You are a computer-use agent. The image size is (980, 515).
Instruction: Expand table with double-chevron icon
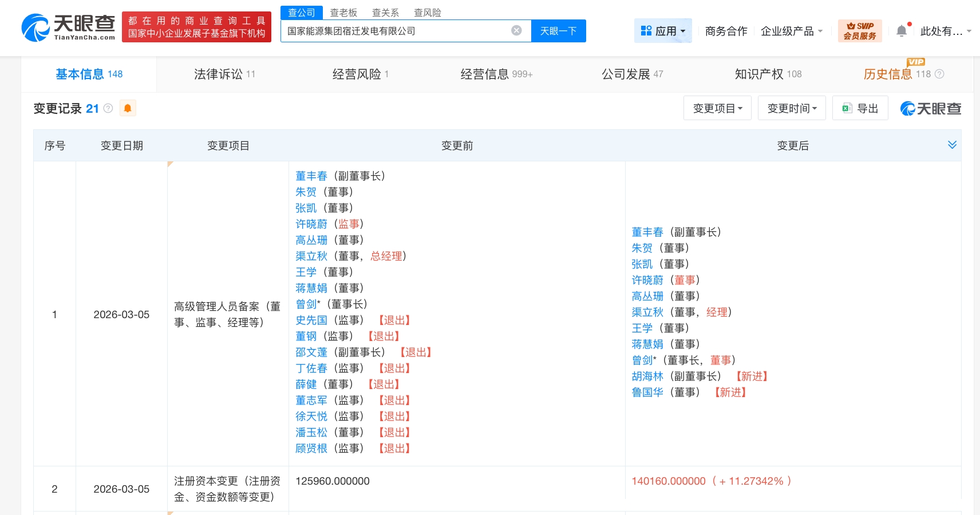pyautogui.click(x=952, y=145)
